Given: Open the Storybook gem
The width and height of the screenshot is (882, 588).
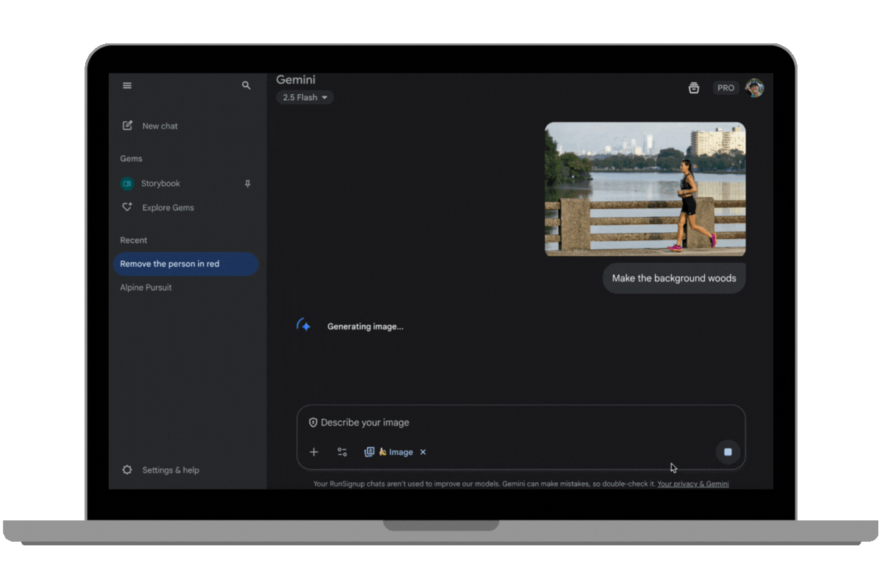Looking at the screenshot, I should [x=160, y=183].
